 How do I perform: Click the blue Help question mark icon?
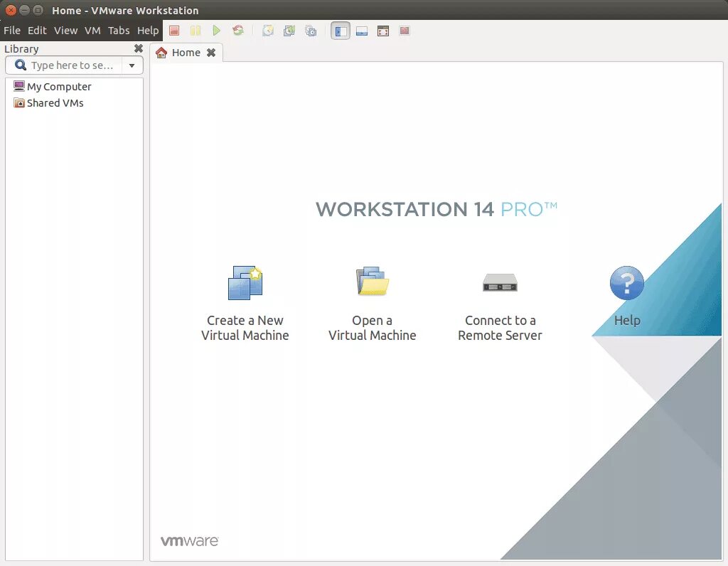(x=627, y=283)
